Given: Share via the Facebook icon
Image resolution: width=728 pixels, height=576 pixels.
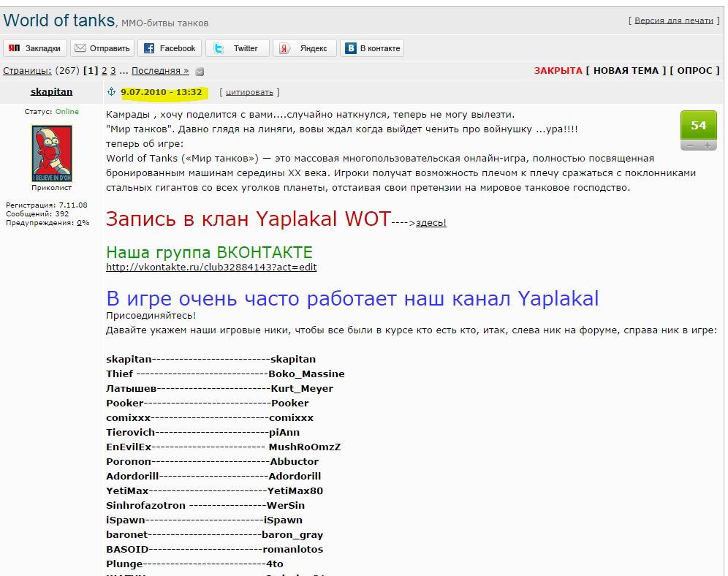Looking at the screenshot, I should pyautogui.click(x=149, y=48).
